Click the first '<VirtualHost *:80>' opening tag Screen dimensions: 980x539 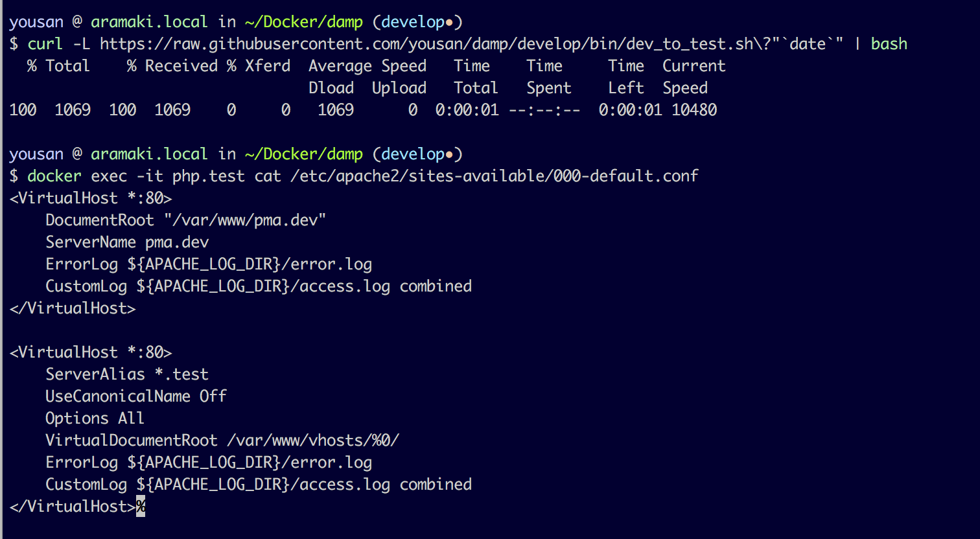click(91, 198)
